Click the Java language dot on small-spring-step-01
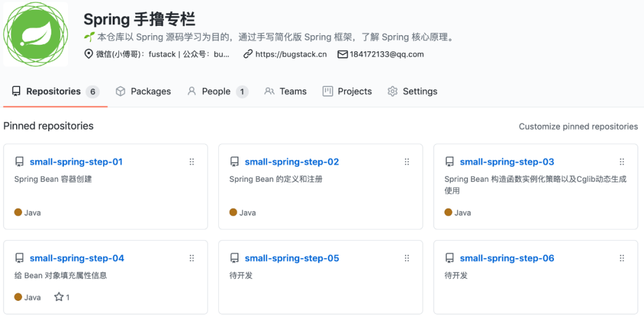The image size is (644, 320). [18, 212]
